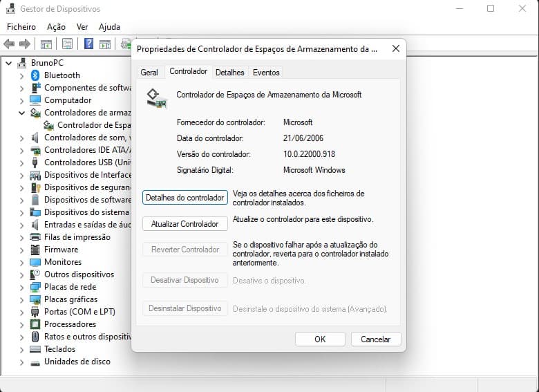Switch to the Eventos tab
539x392 pixels.
click(x=266, y=73)
